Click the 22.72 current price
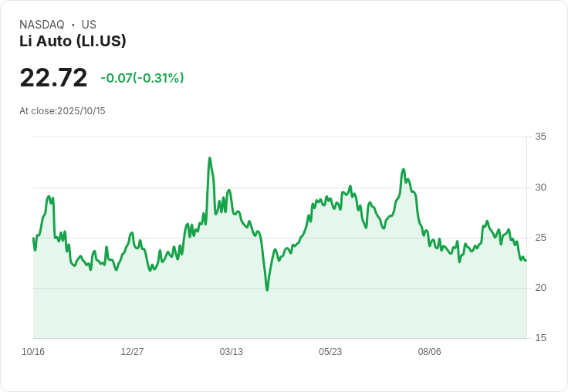The width and height of the screenshot is (568, 392). click(53, 78)
